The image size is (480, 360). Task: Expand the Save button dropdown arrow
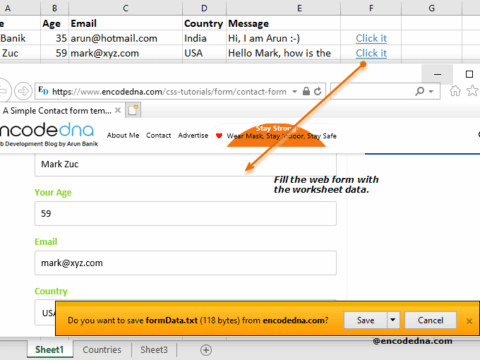(x=393, y=320)
